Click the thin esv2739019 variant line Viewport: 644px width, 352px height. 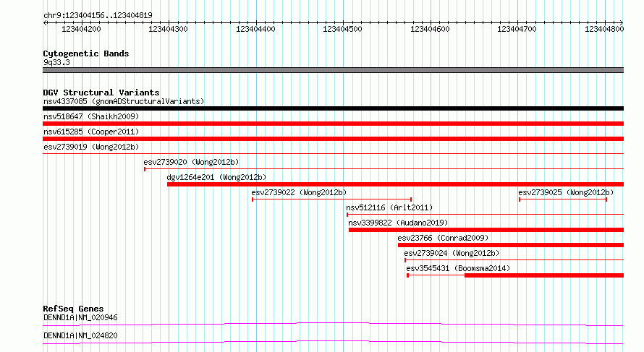click(x=333, y=153)
